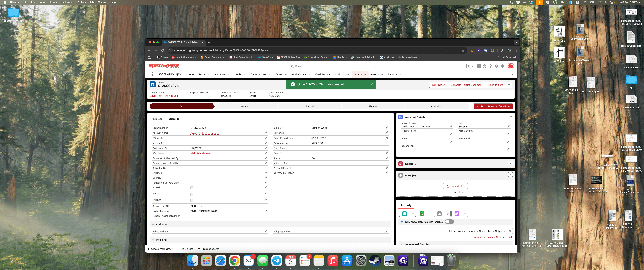Open Salesforce Help question mark
The width and height of the screenshot is (644, 270).
490,66
